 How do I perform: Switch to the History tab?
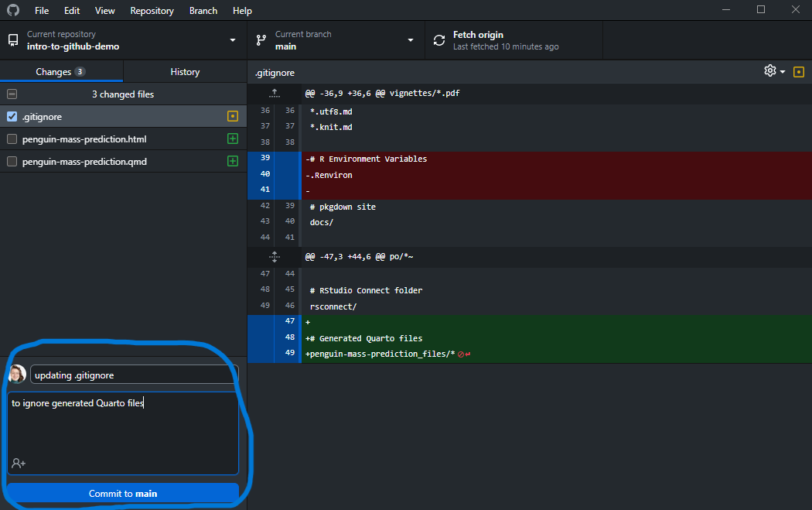[185, 72]
